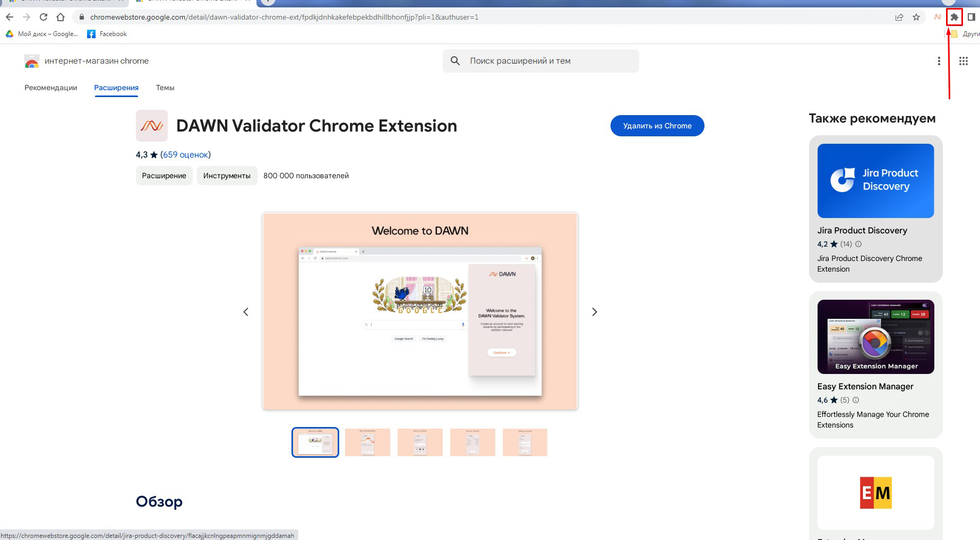
Task: Click the Также рекомендуем heading
Action: [872, 118]
